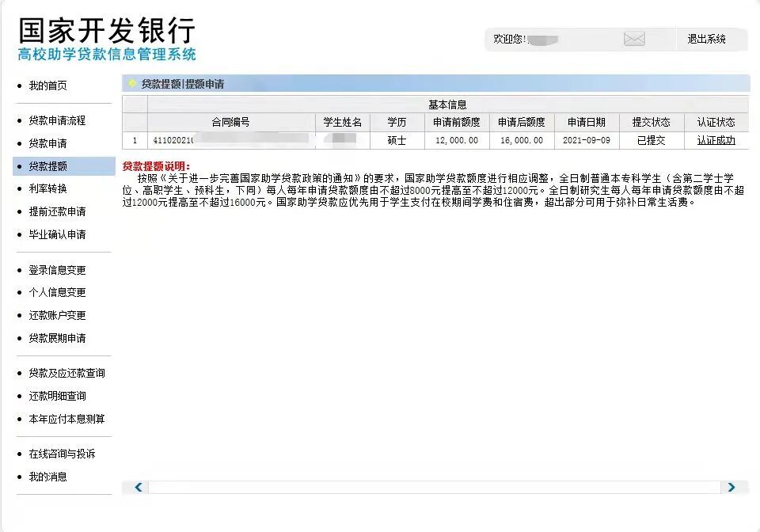The width and height of the screenshot is (760, 532).
Task: Click the 认证成功 status link
Action: [x=716, y=140]
